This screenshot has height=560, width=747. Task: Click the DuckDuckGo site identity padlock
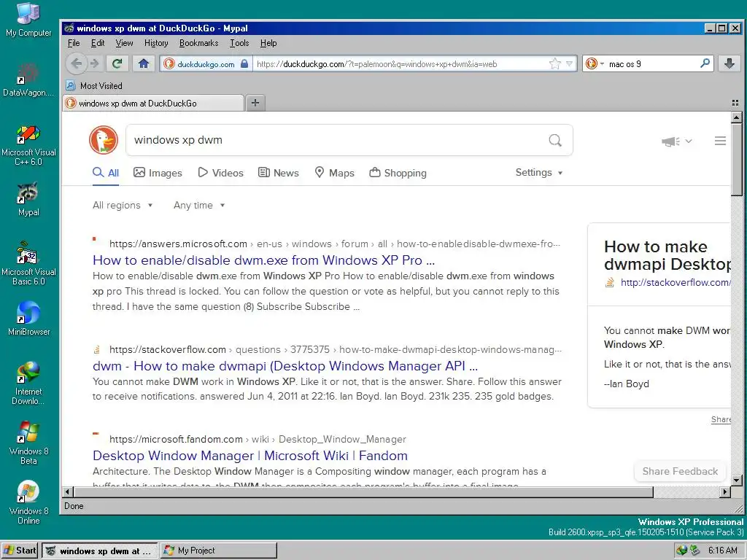[x=244, y=64]
